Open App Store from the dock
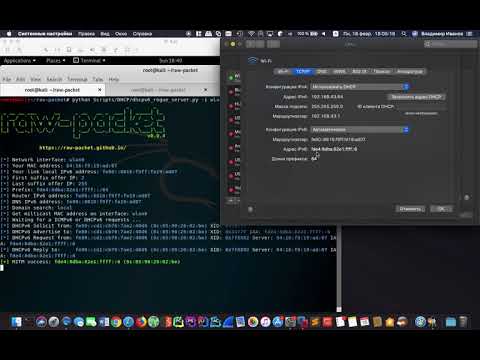Viewport: 480px width, 360px height. (278, 322)
